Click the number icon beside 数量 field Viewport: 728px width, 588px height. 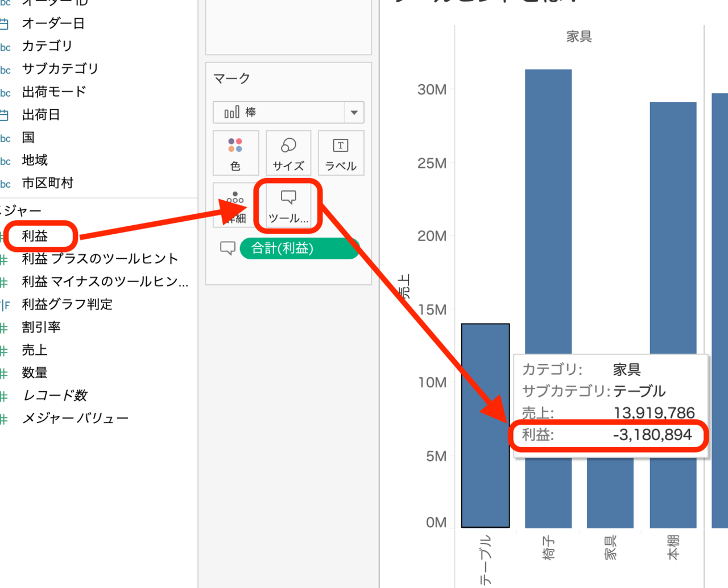pyautogui.click(x=4, y=374)
